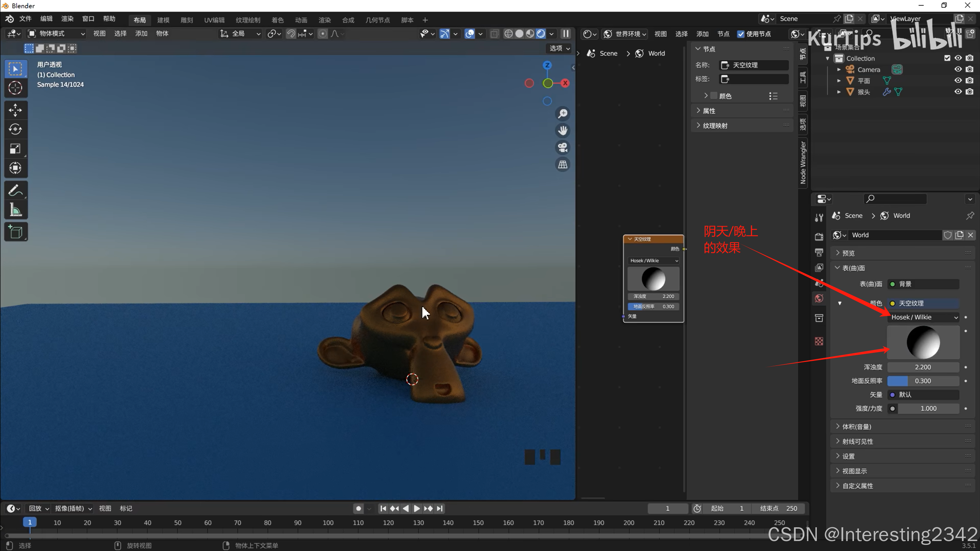
Task: Click the 浑浊度 value field
Action: click(923, 367)
